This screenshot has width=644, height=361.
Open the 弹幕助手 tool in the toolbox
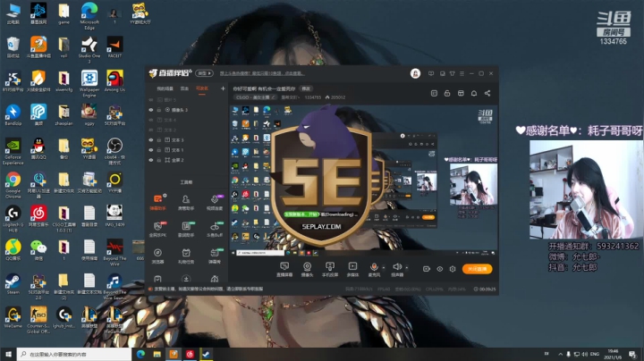pos(157,202)
